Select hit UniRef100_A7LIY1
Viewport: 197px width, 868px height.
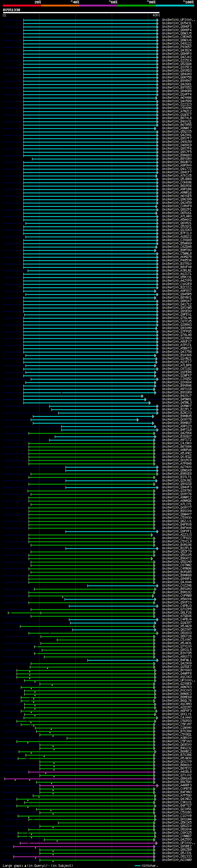pyautogui.click(x=177, y=504)
